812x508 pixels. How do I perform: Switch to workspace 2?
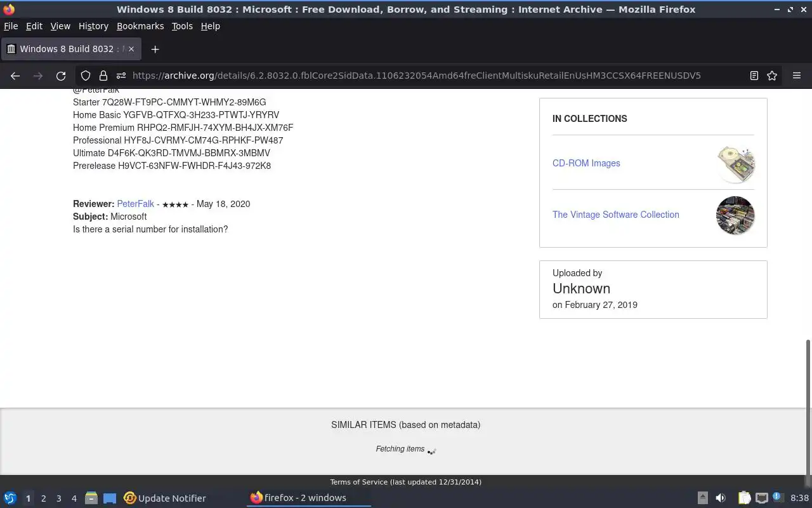pos(44,498)
